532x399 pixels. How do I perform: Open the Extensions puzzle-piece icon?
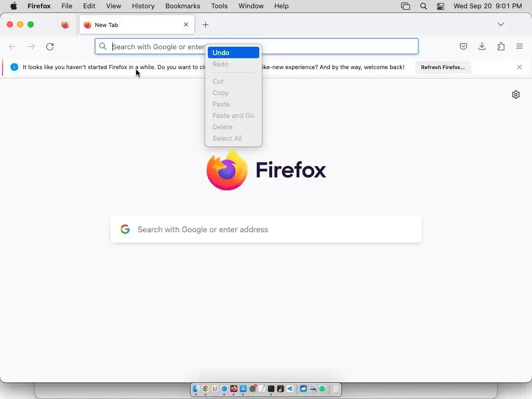pyautogui.click(x=501, y=46)
